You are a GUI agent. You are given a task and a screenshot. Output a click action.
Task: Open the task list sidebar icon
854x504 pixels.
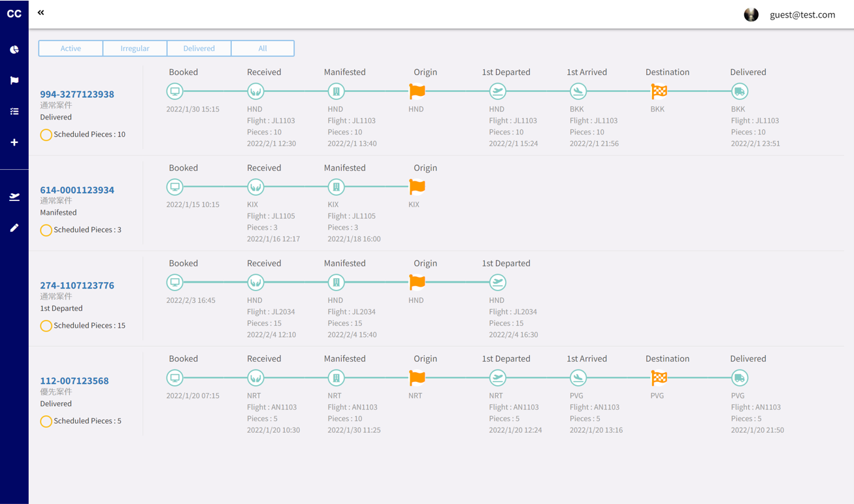(14, 112)
